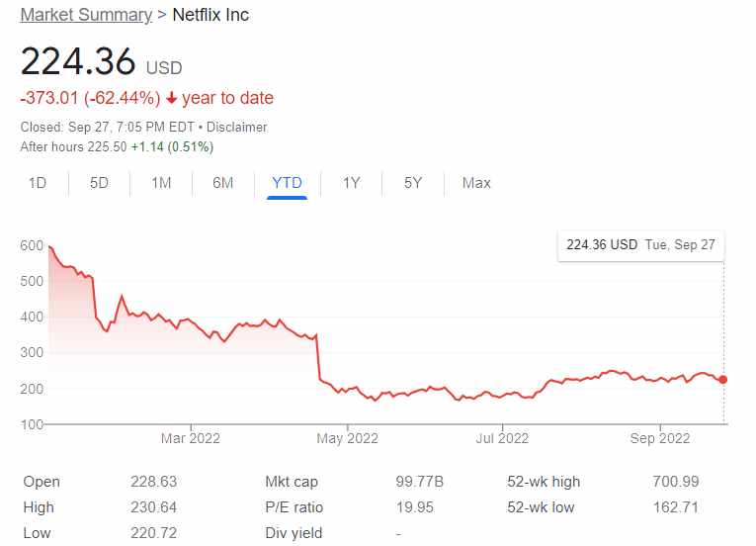Click the Sep 2022 axis label
The image size is (756, 546).
click(x=660, y=438)
